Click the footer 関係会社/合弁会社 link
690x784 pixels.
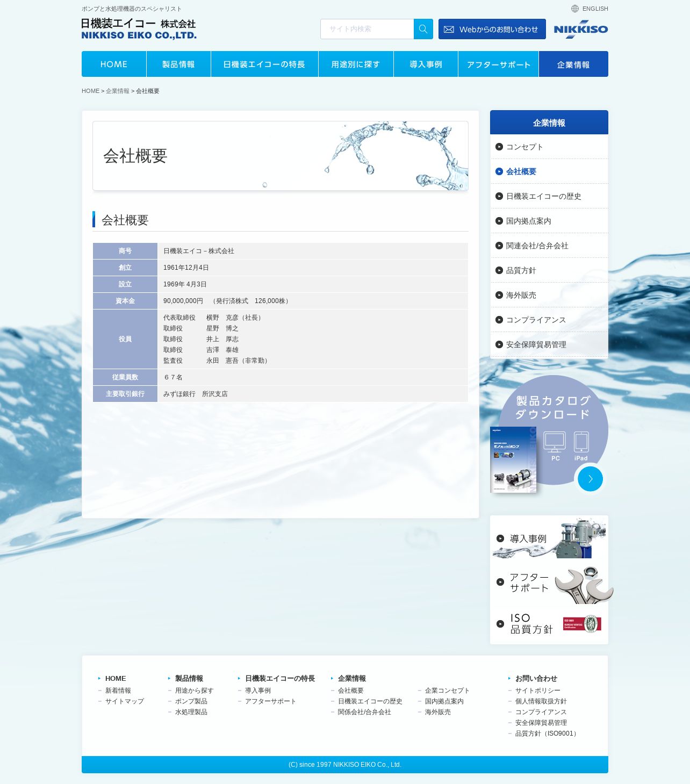[x=364, y=712]
